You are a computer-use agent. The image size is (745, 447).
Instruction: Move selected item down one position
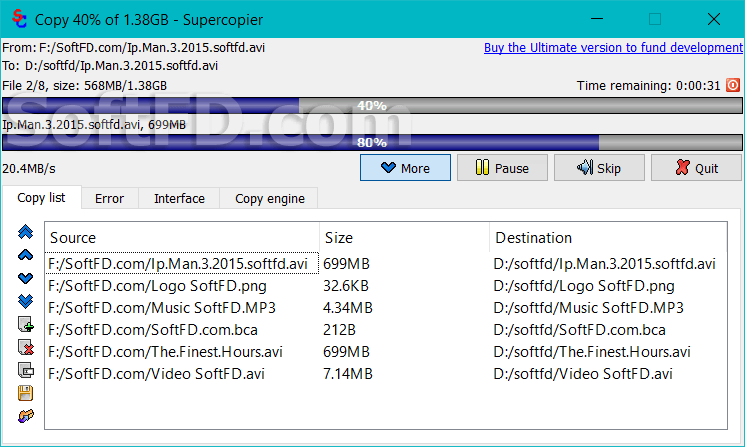coord(26,278)
